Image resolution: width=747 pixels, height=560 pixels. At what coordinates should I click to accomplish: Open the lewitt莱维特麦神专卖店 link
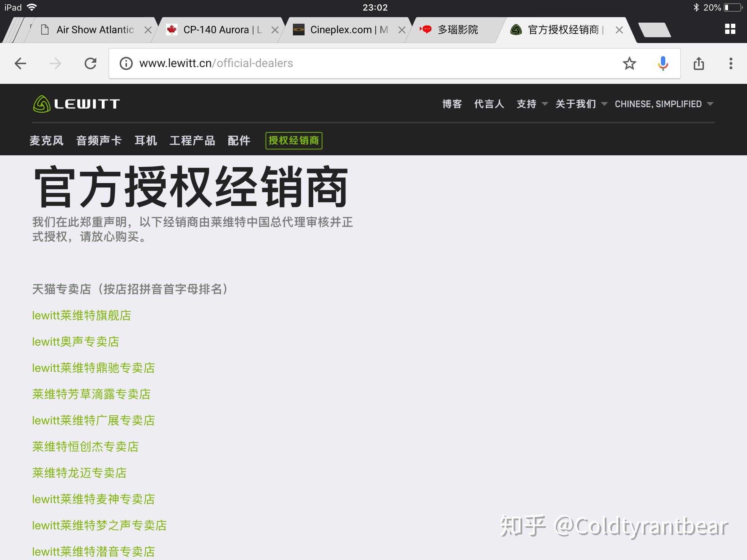coord(93,499)
